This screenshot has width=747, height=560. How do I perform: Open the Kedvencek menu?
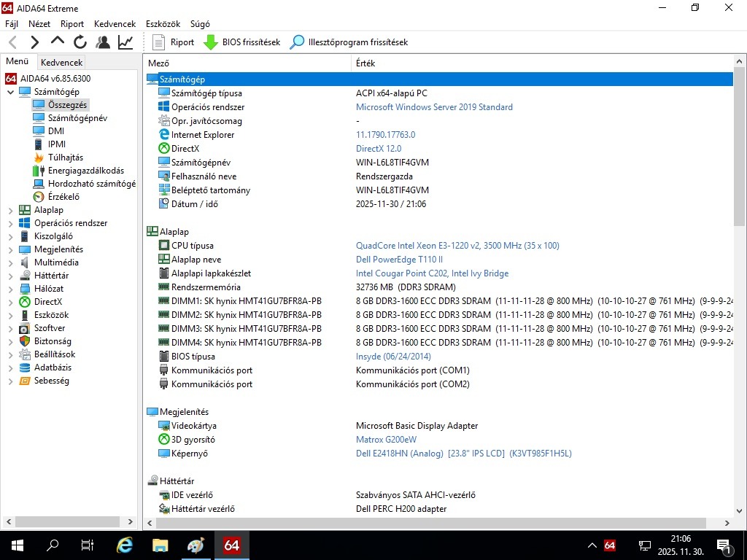point(115,24)
